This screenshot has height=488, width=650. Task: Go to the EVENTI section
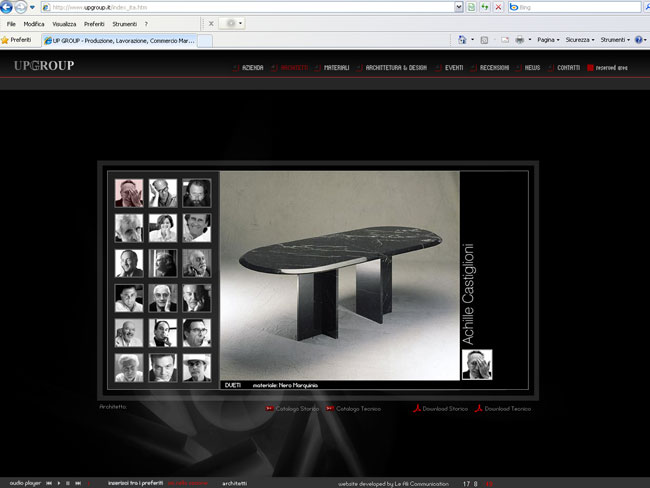pyautogui.click(x=454, y=68)
